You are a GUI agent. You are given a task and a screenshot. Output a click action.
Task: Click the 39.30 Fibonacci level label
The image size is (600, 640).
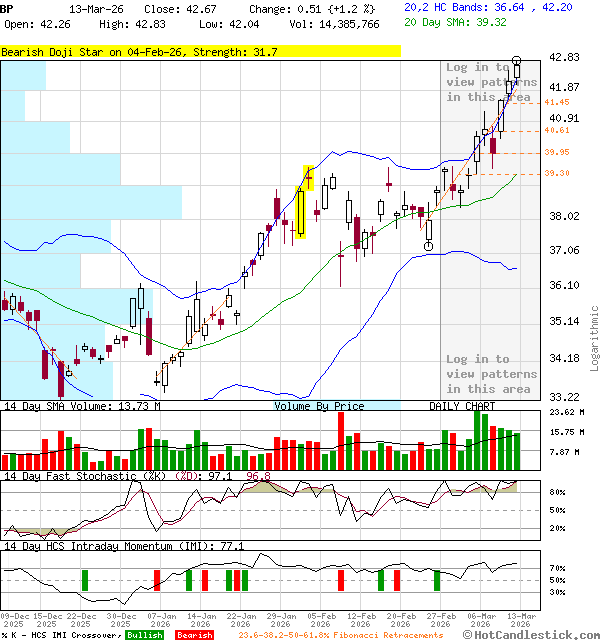coord(557,173)
